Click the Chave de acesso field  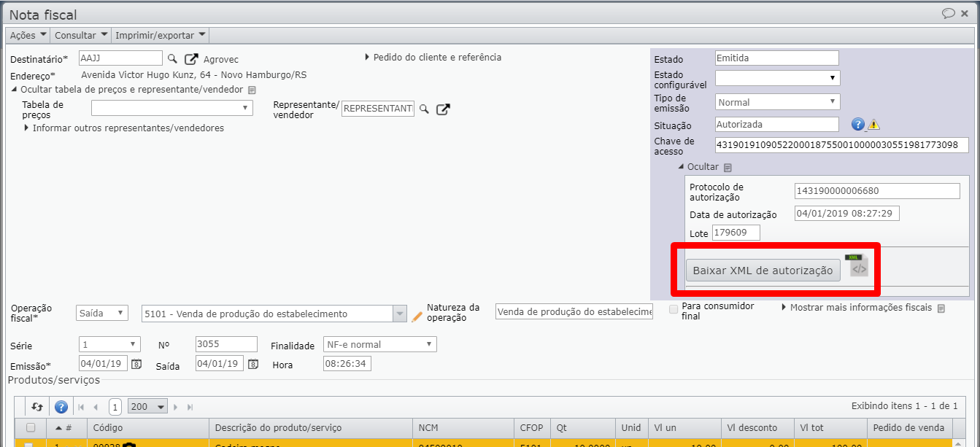coord(841,145)
